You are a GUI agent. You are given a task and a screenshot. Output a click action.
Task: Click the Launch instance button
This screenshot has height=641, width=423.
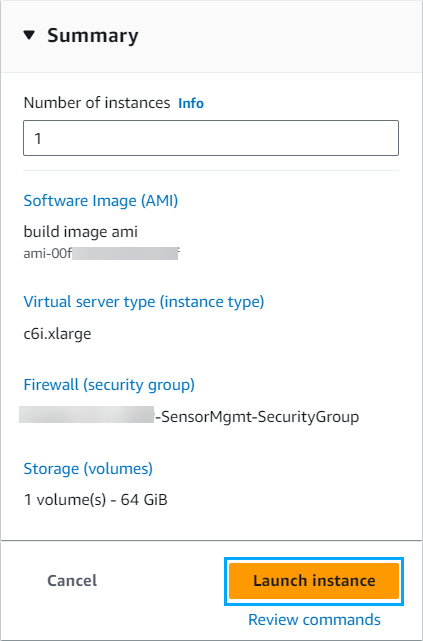(x=314, y=580)
